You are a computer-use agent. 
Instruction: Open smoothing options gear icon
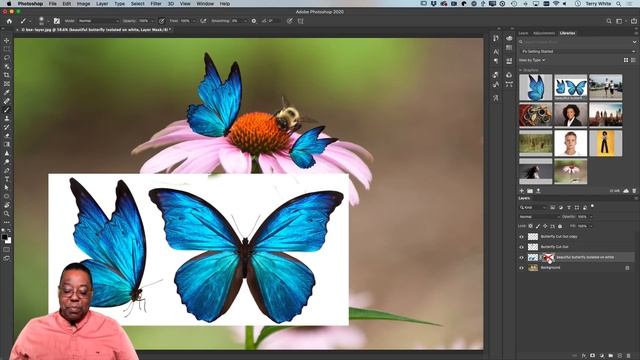tap(254, 21)
